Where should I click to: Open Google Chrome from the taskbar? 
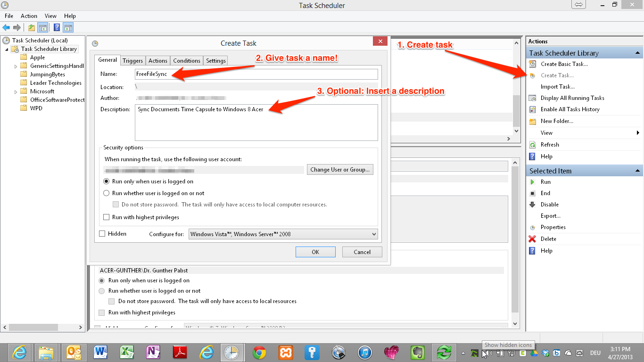click(259, 352)
